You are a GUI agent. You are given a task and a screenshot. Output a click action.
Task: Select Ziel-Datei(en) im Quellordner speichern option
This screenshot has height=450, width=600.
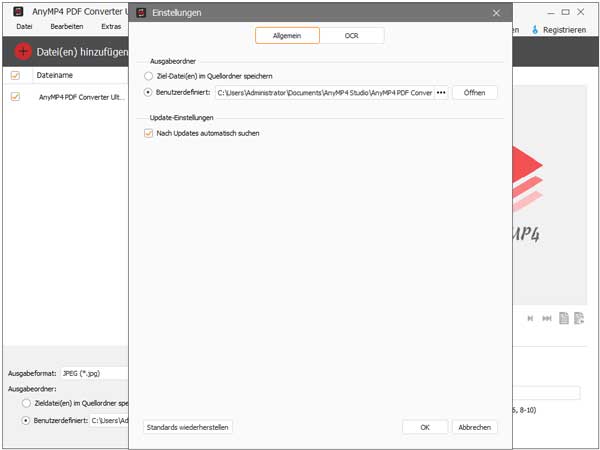click(x=148, y=76)
